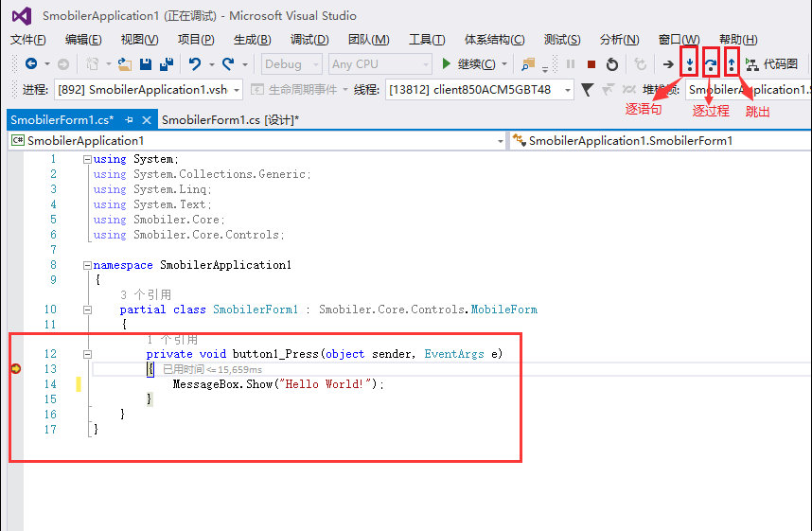Viewport: 812px width, 531px height.
Task: Open the Any CPU platform dropdown
Action: click(380, 64)
